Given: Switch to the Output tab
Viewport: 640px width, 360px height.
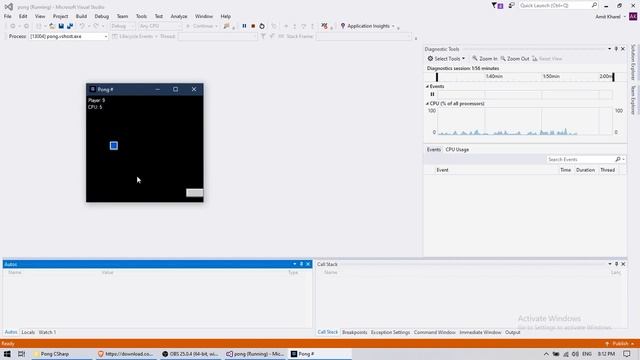Looking at the screenshot, I should click(513, 332).
